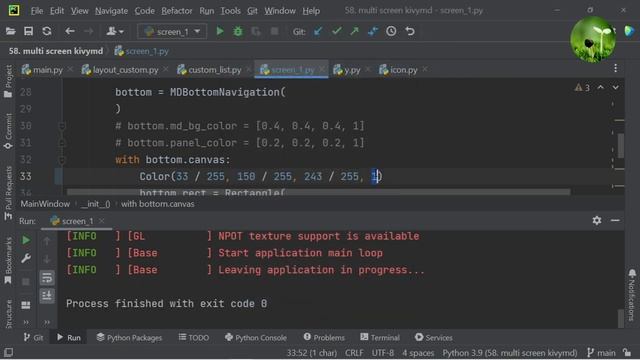Open the Navigate menu
640x360 pixels.
tap(111, 11)
